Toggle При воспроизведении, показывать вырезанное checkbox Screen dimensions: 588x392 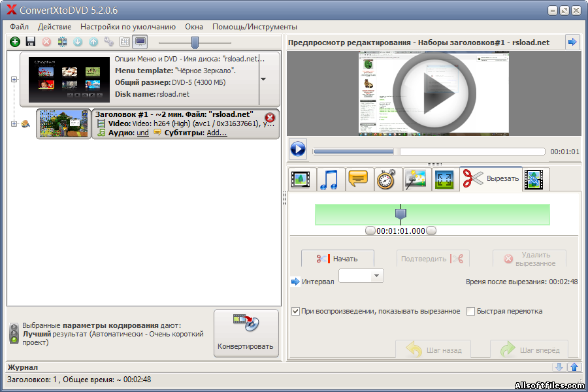click(295, 312)
